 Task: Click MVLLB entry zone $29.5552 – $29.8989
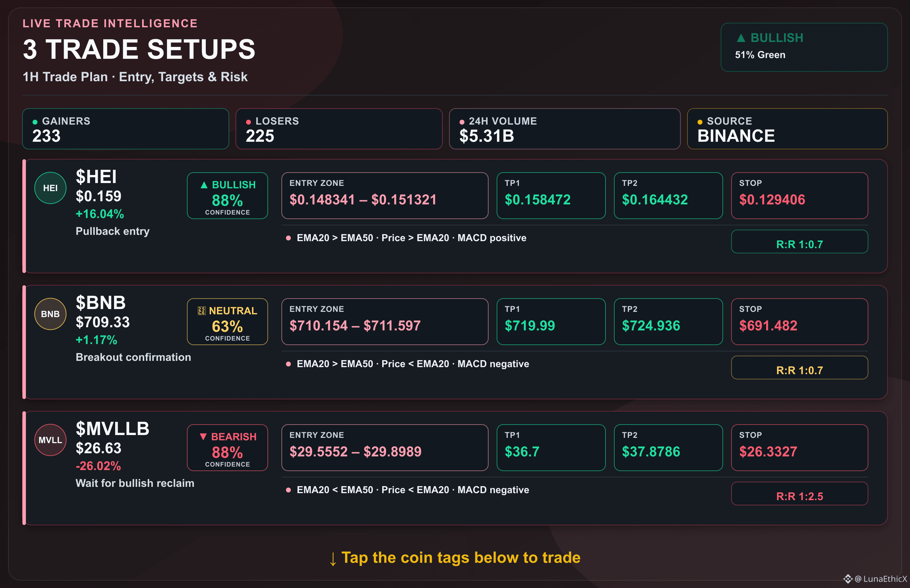(x=355, y=452)
